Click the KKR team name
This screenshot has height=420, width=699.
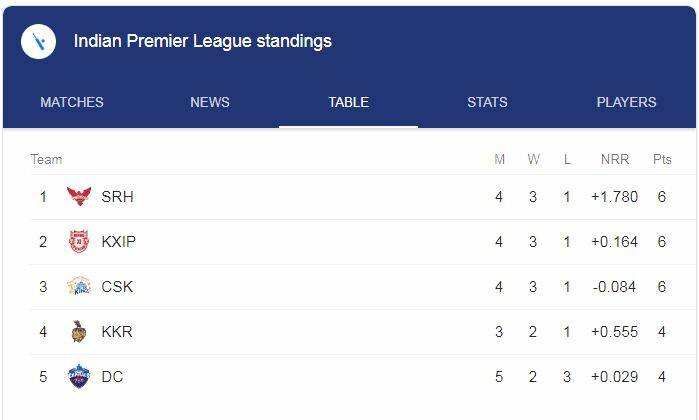[x=117, y=332]
